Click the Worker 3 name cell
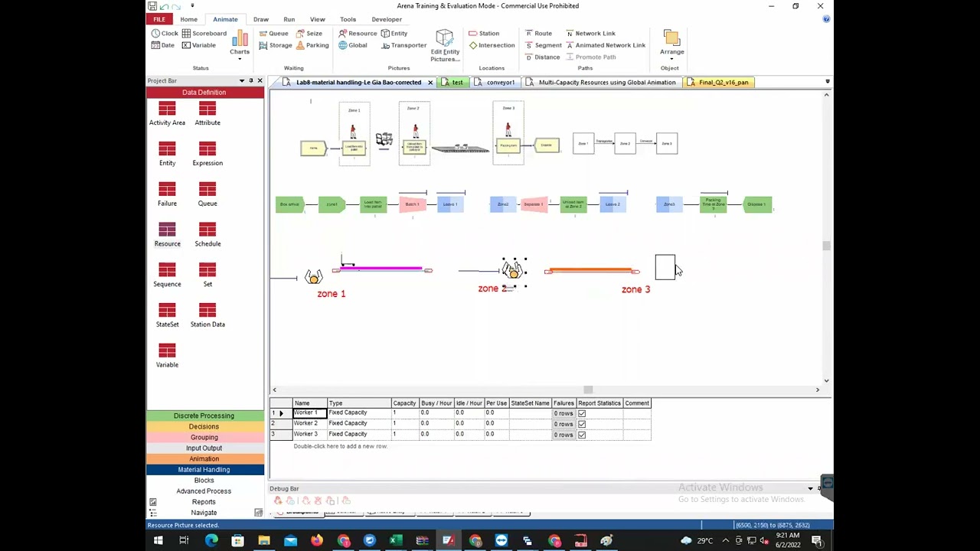 pos(309,434)
